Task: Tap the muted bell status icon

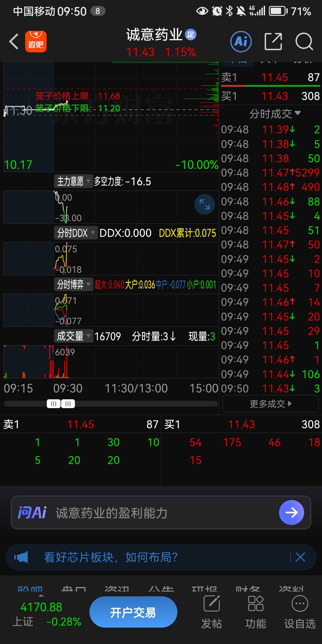Action: click(x=241, y=11)
